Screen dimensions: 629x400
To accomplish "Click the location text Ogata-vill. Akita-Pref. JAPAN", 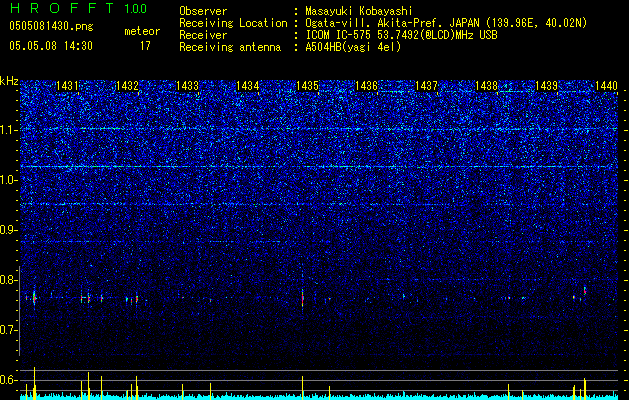I will [x=392, y=23].
